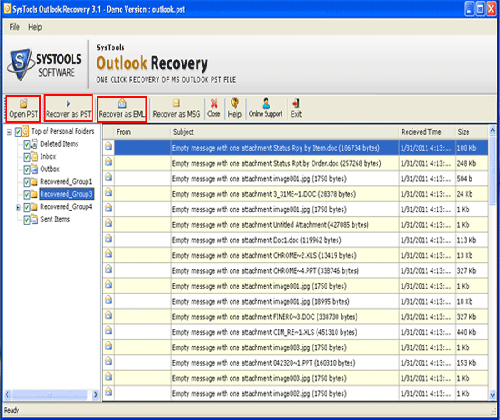Screen dimensions: 500x420
Task: Click the Inbox folder icon in tree
Action: (x=35, y=157)
